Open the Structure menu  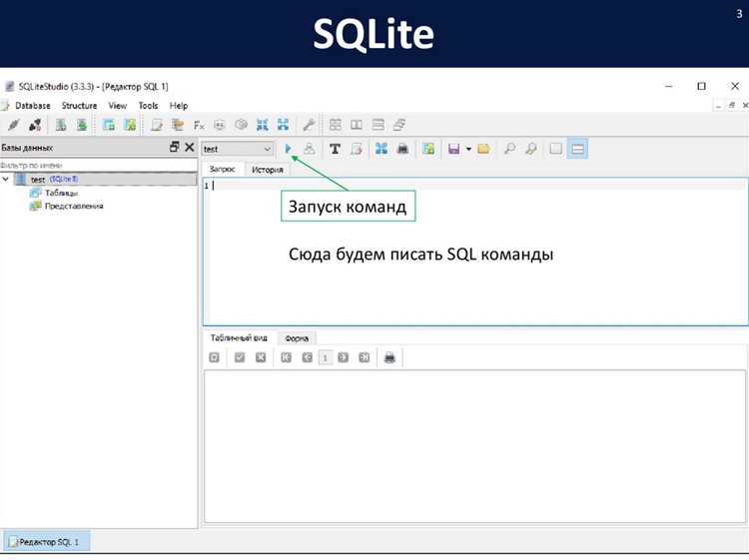(x=79, y=106)
